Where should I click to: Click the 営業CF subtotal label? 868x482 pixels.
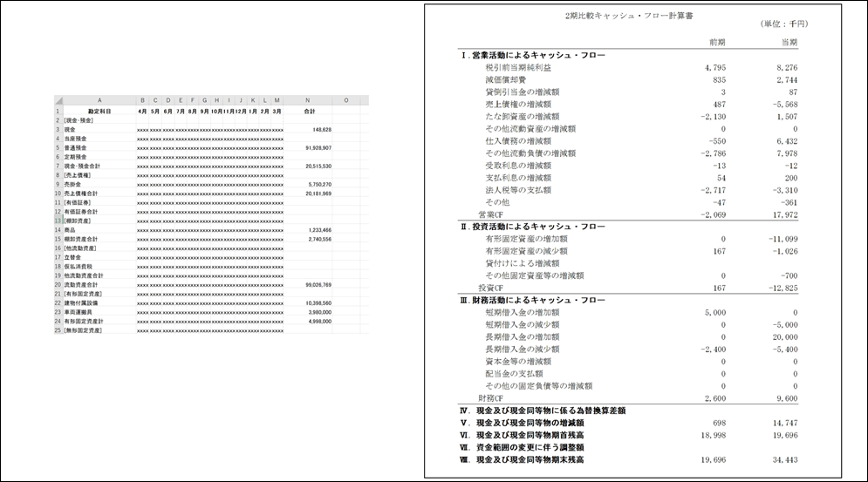click(x=490, y=214)
